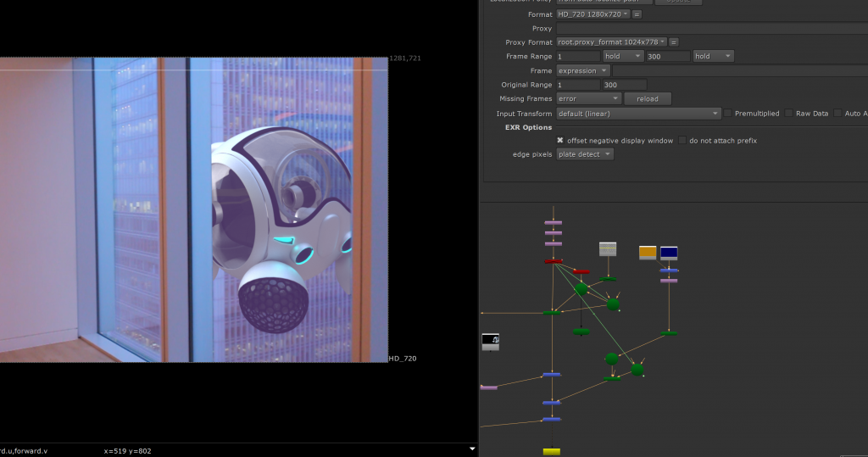This screenshot has width=868, height=457.
Task: Open the Missing Frames 'error' dropdown
Action: 588,98
